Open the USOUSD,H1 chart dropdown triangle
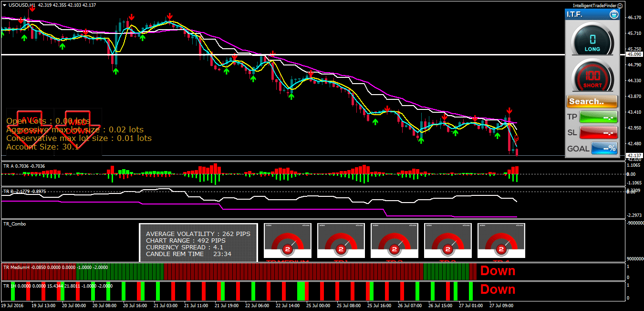The image size is (644, 311). pos(4,5)
